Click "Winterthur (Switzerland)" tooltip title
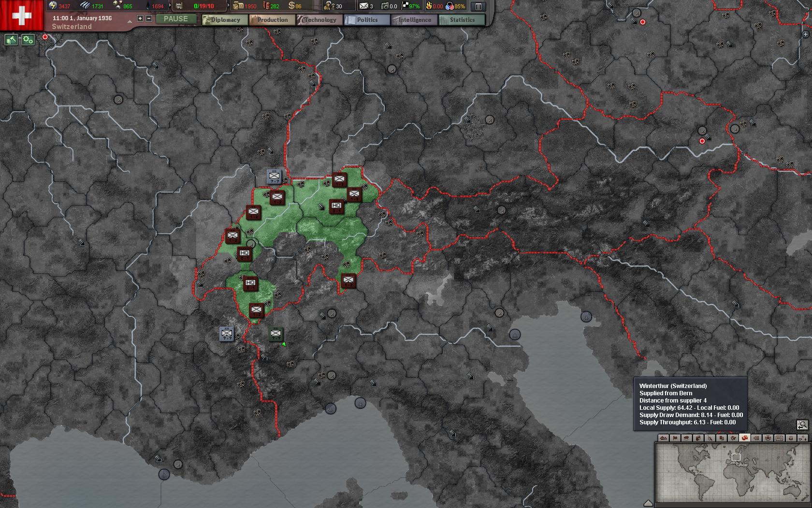This screenshot has height=508, width=812. tap(673, 386)
